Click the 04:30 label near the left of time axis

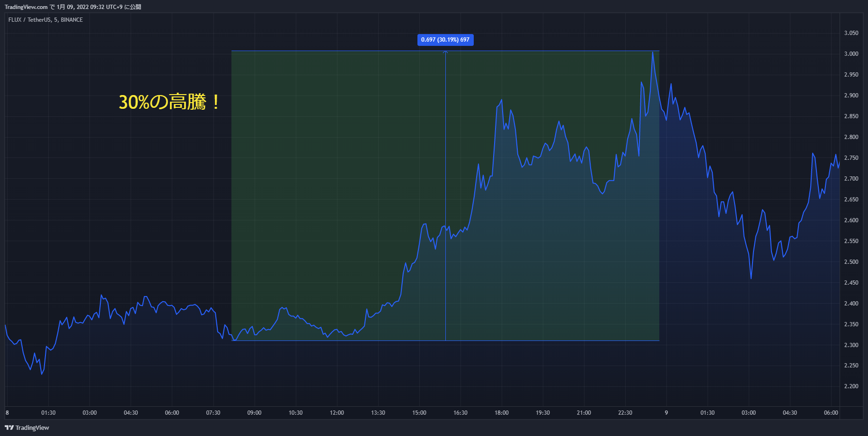pos(131,413)
